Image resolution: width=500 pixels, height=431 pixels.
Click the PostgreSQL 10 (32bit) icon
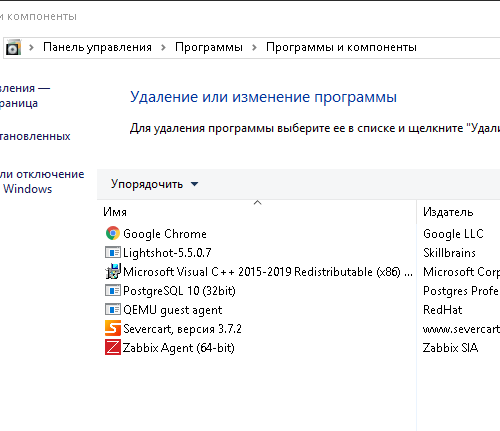tap(113, 290)
